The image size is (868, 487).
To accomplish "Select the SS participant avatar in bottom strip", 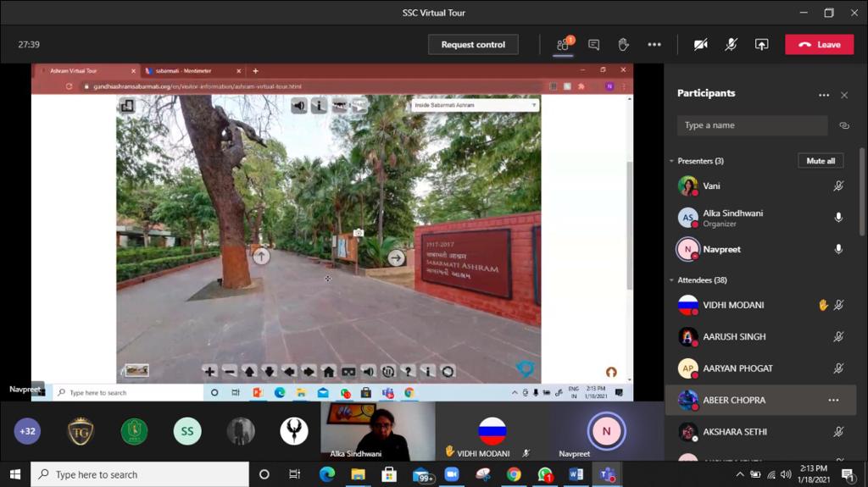I will (x=187, y=431).
